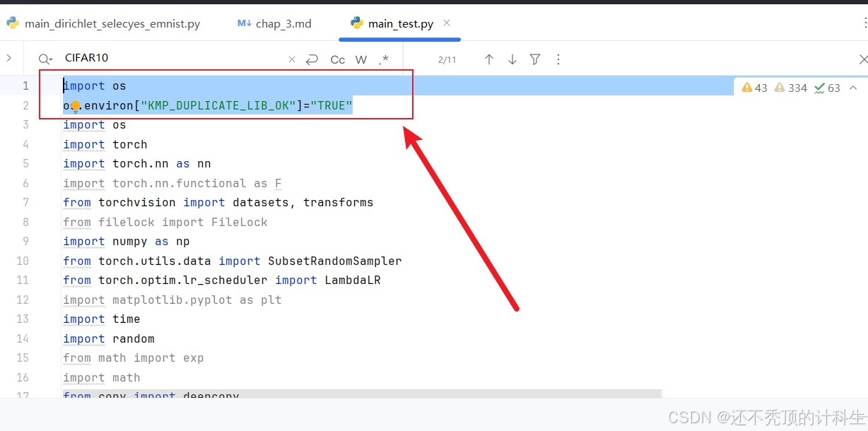Go to the next occurrence
The height and width of the screenshot is (431, 868).
point(512,59)
